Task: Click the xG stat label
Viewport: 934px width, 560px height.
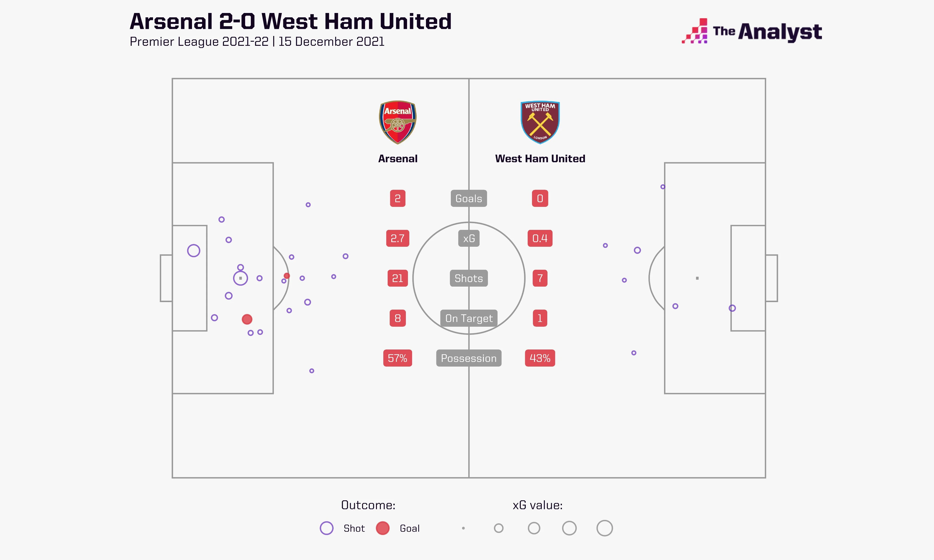Action: click(469, 239)
